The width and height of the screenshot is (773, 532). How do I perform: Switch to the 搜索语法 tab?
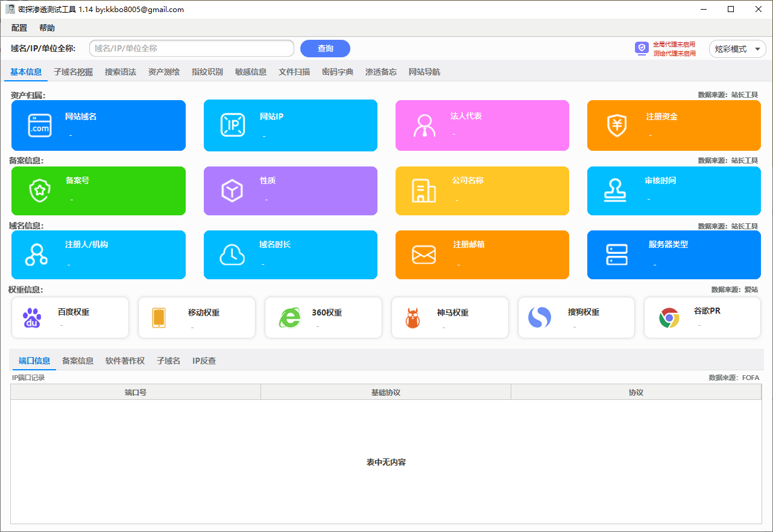pyautogui.click(x=121, y=72)
